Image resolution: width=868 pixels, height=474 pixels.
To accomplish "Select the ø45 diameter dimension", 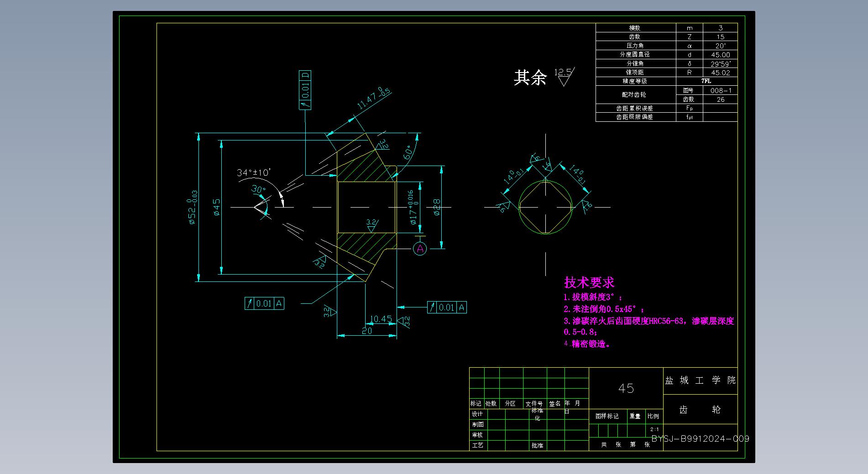I will coord(216,208).
